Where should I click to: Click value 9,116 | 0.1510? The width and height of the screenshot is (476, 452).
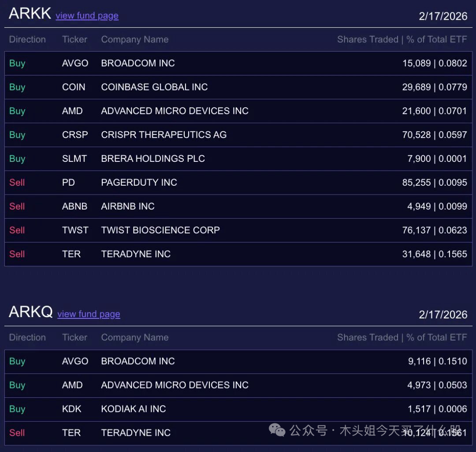click(x=438, y=361)
